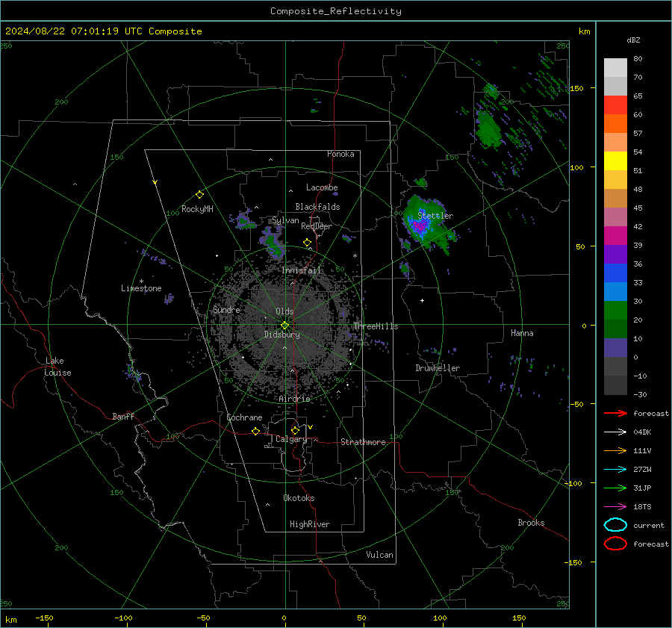
Task: Click the Sundre label
Action: (x=226, y=310)
